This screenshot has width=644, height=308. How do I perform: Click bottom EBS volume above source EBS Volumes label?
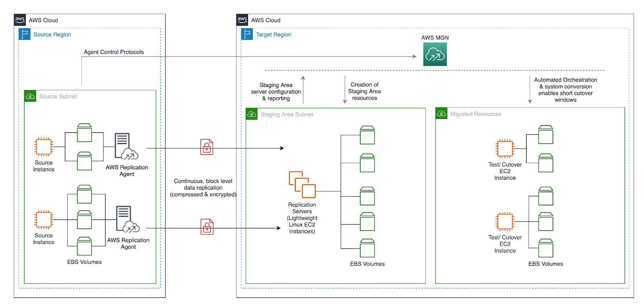[85, 246]
